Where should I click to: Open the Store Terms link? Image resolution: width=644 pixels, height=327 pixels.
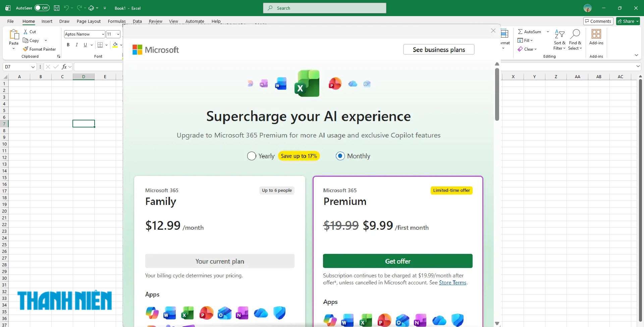pos(452,282)
